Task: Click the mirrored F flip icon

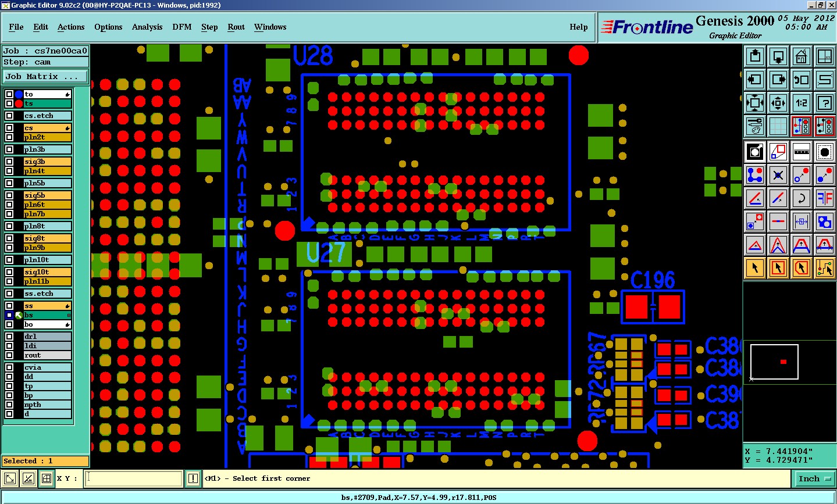Action: pos(825,198)
